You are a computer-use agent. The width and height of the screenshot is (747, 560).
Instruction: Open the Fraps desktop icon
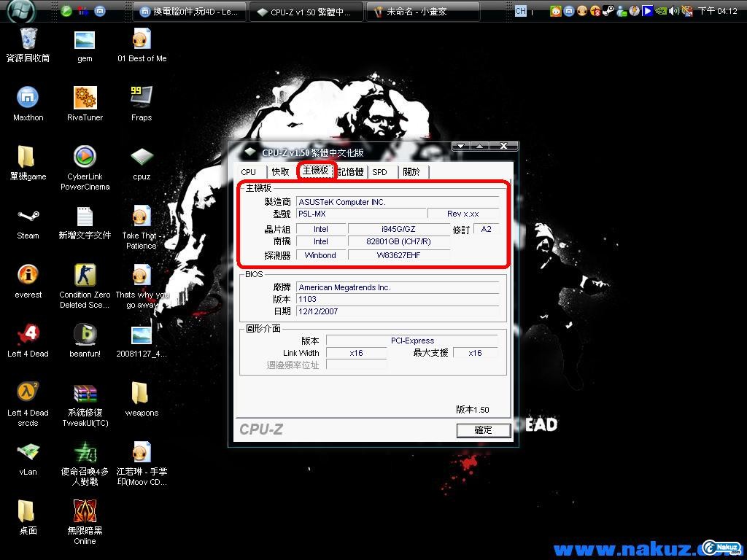142,98
